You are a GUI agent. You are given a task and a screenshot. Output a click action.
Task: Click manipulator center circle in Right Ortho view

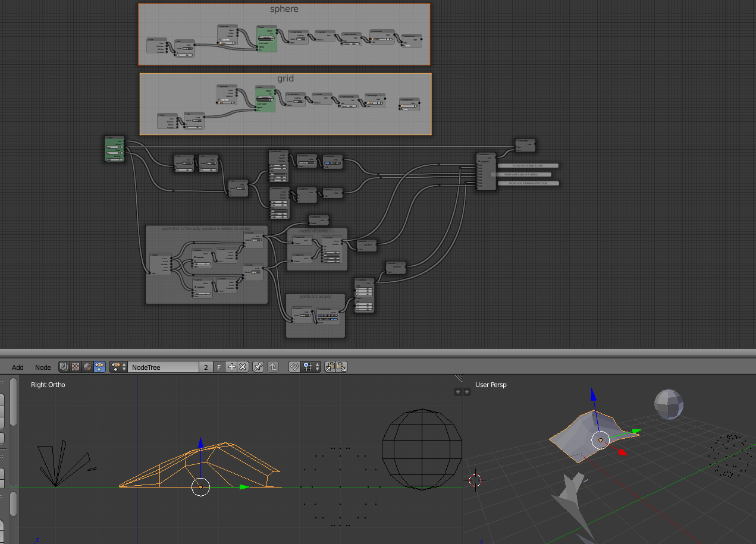pyautogui.click(x=201, y=487)
